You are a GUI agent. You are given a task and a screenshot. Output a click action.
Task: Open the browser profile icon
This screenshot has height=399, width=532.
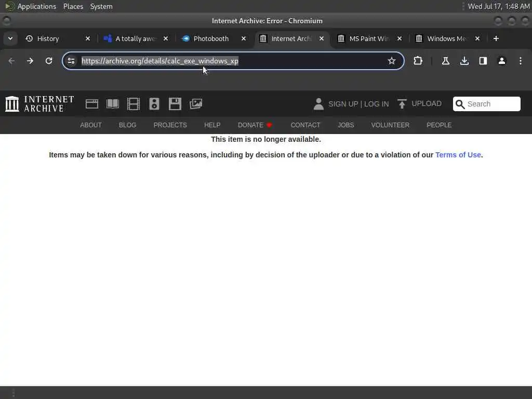click(502, 61)
